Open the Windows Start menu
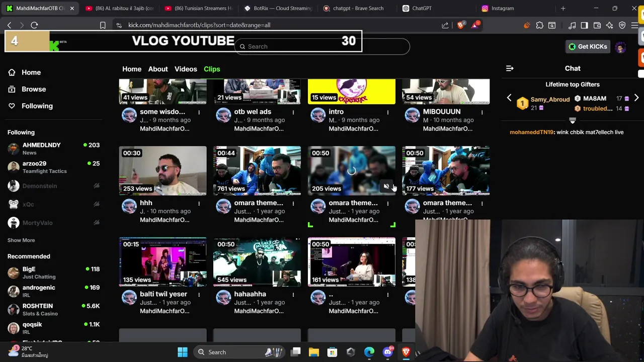644x362 pixels. (x=183, y=352)
